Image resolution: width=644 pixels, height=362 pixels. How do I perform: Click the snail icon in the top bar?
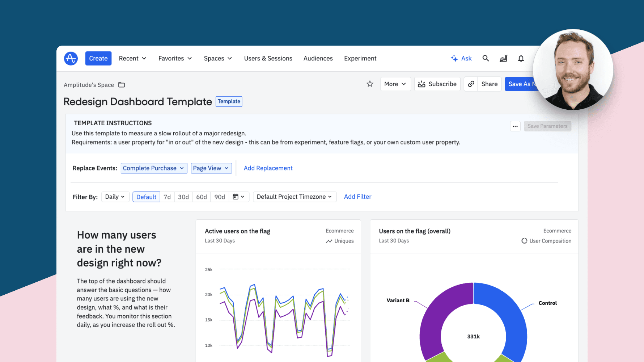(x=503, y=58)
